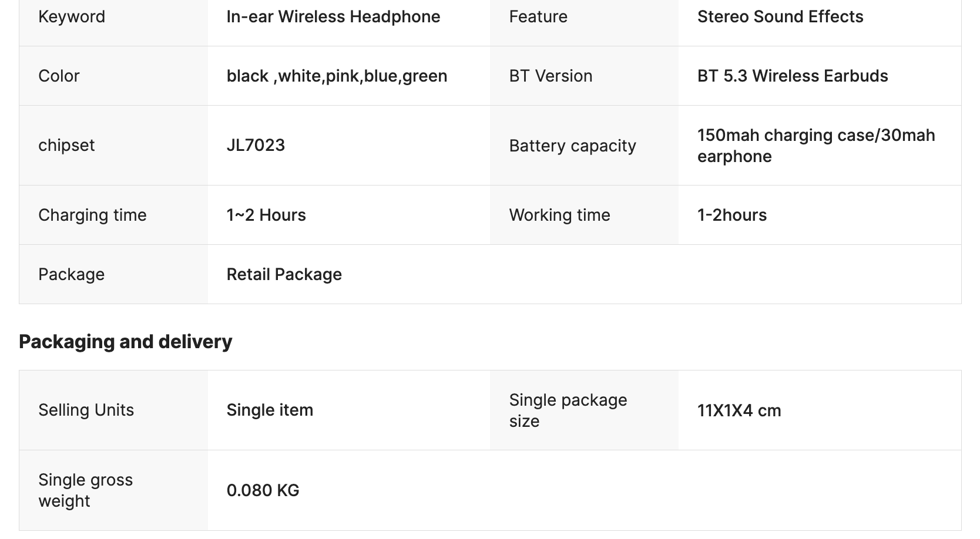Screen dimensions: 980x539
Task: Click the "In-ear Wireless Headphone" keyword value
Action: (333, 16)
